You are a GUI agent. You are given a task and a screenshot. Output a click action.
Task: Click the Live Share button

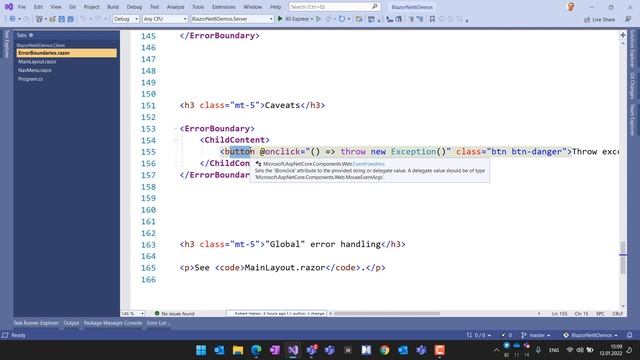pos(599,19)
